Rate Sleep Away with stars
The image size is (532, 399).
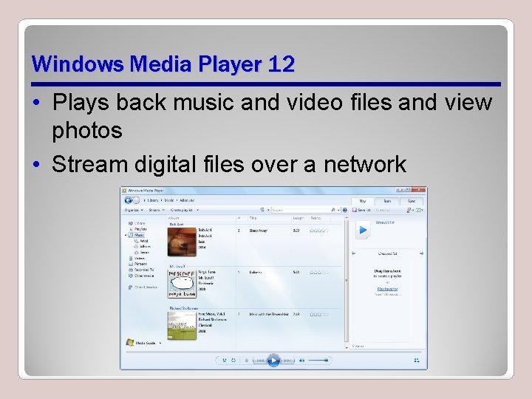(x=319, y=231)
